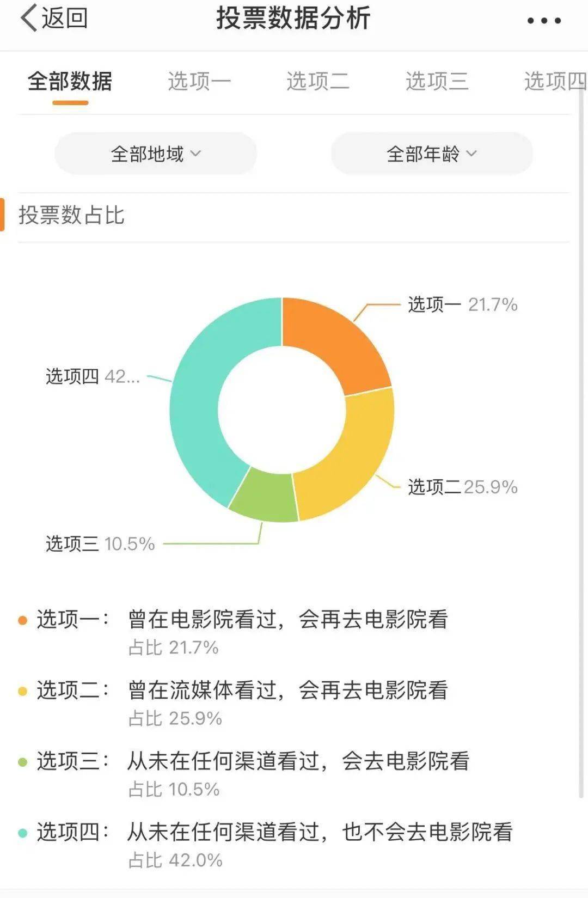Screen dimensions: 588x898
Task: Tap the 返回 back text
Action: pos(65,18)
